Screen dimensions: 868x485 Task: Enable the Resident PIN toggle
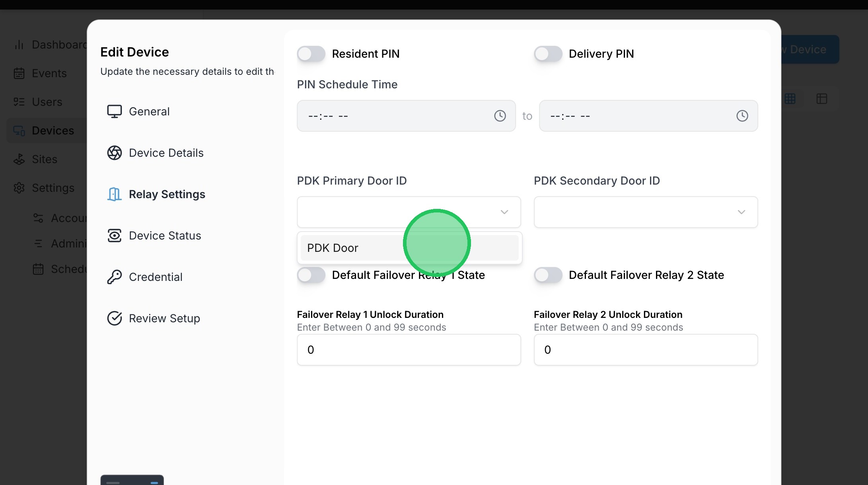click(311, 54)
